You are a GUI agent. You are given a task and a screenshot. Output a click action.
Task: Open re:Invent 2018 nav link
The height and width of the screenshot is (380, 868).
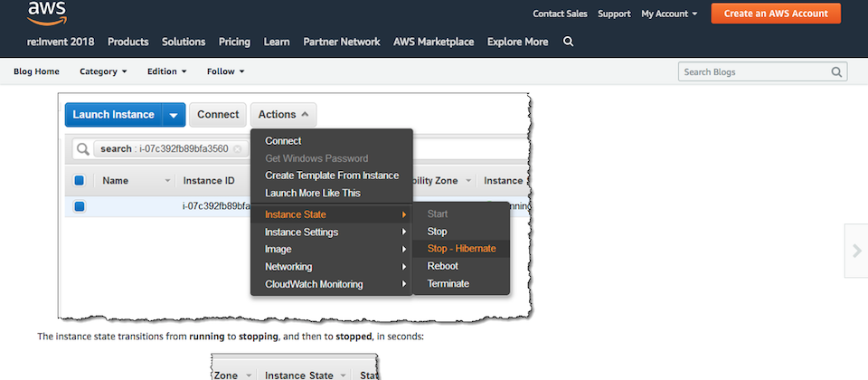click(61, 42)
